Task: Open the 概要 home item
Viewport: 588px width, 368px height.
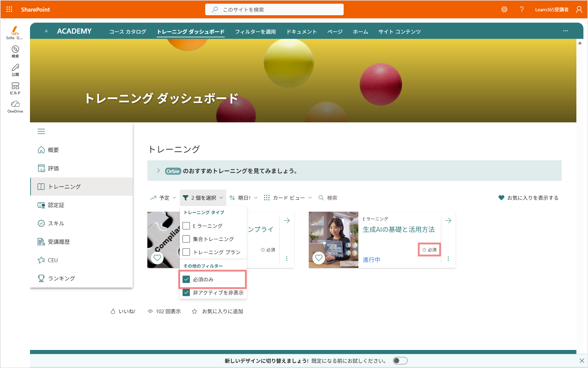Action: (82, 150)
